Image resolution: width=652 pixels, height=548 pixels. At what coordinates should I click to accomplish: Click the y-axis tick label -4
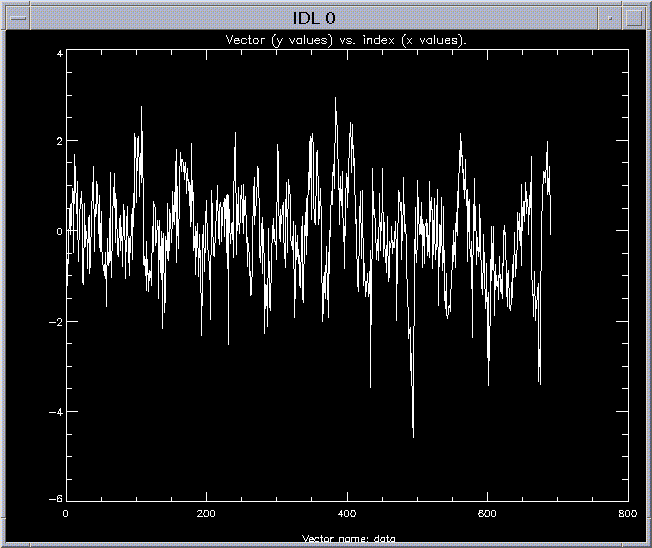(56, 412)
